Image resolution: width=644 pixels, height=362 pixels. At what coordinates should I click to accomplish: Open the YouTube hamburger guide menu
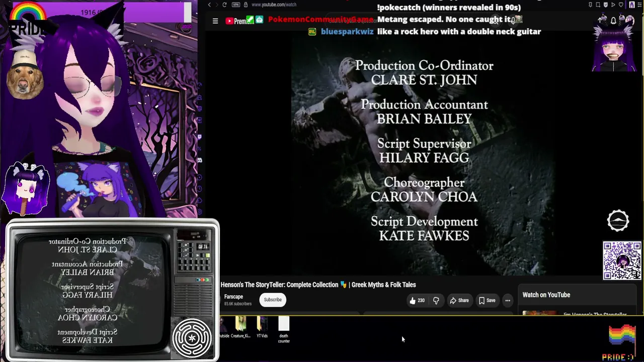pos(215,21)
